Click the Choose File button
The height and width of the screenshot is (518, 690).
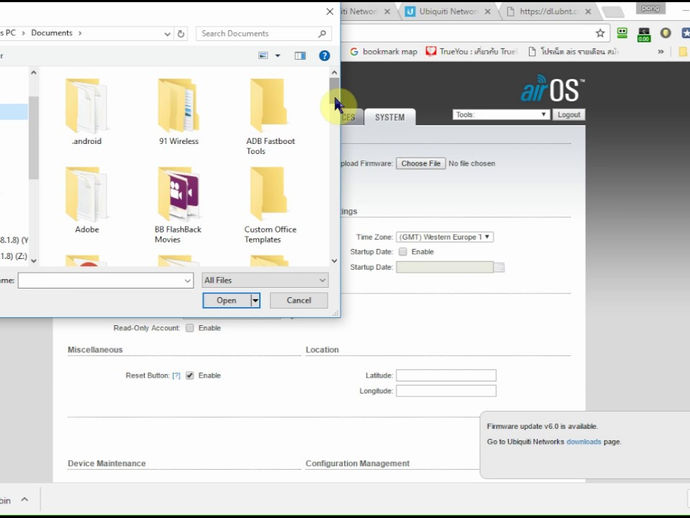click(x=421, y=164)
